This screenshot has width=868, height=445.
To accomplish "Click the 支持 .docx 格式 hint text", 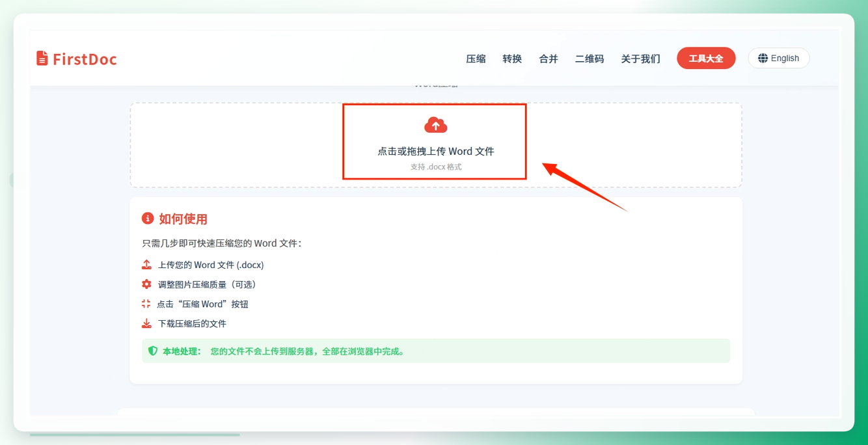I will [436, 167].
